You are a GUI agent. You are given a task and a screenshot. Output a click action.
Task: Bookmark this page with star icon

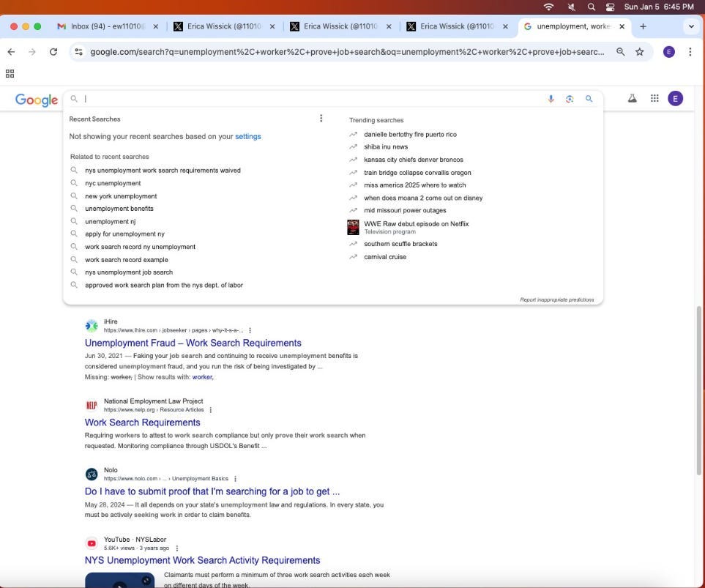(x=639, y=52)
